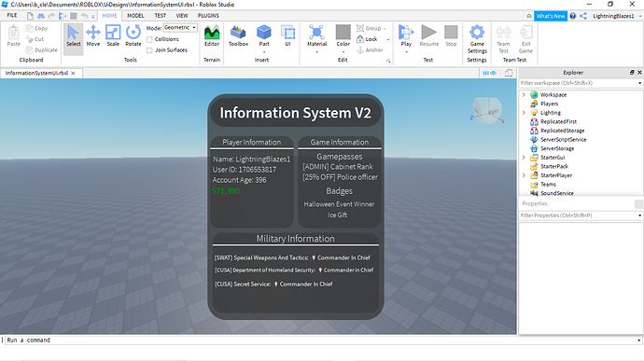Click the What's New button
The height and width of the screenshot is (361, 644).
point(551,16)
